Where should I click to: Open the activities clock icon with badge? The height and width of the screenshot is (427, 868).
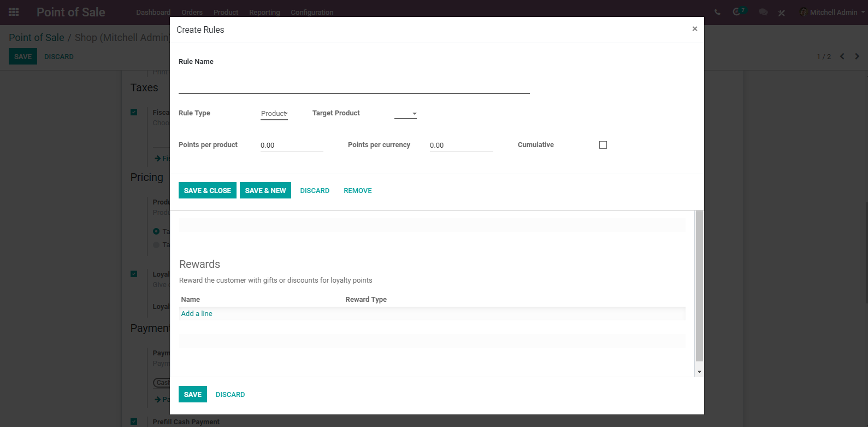[x=739, y=11]
